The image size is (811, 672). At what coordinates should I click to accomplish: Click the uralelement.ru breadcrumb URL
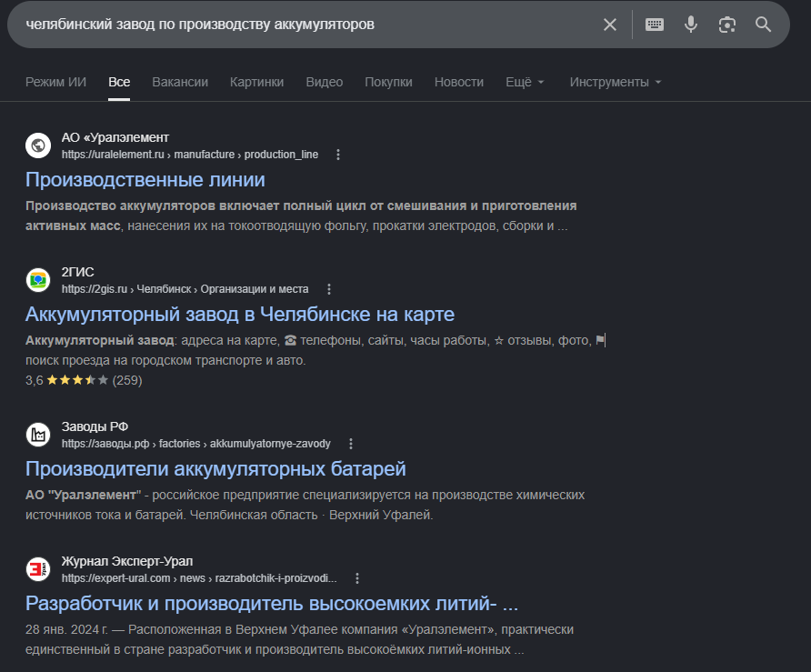190,155
